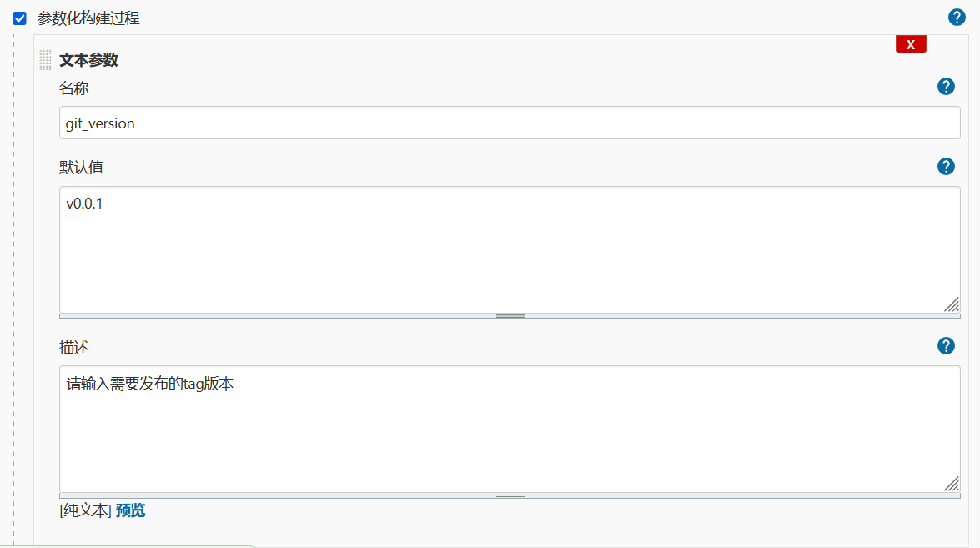Focus the git_version name input field
Image resolution: width=980 pixels, height=548 pixels.
pyautogui.click(x=510, y=123)
